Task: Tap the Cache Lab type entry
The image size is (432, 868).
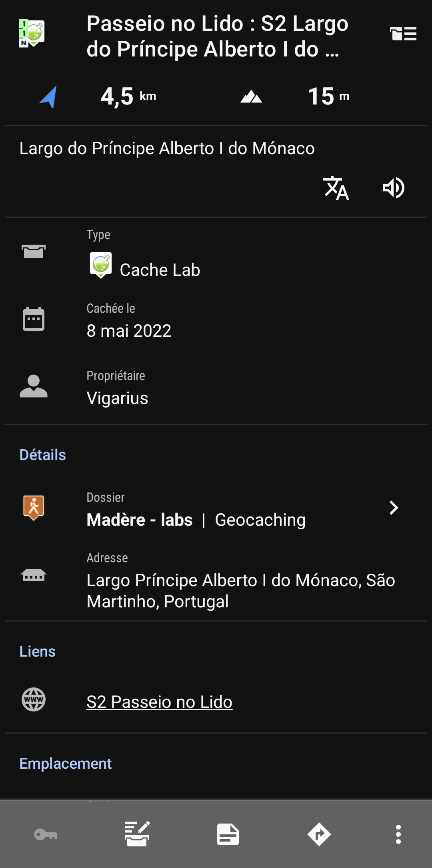Action: click(160, 270)
